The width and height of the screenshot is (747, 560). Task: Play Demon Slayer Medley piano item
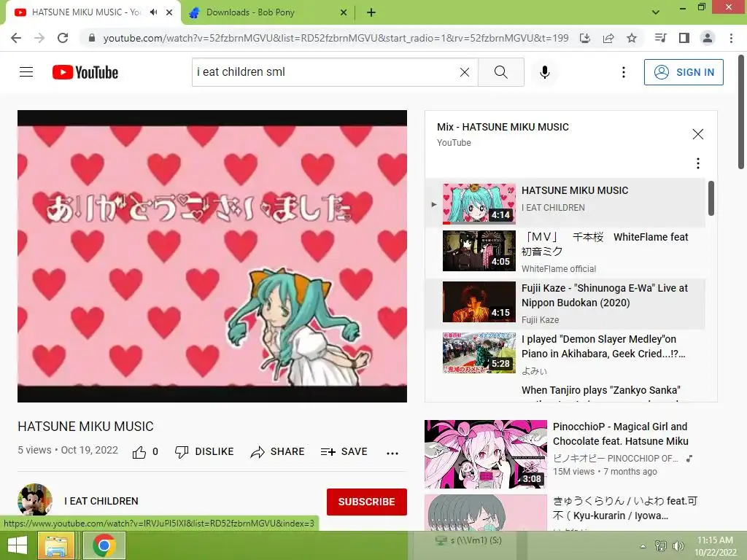pos(565,354)
